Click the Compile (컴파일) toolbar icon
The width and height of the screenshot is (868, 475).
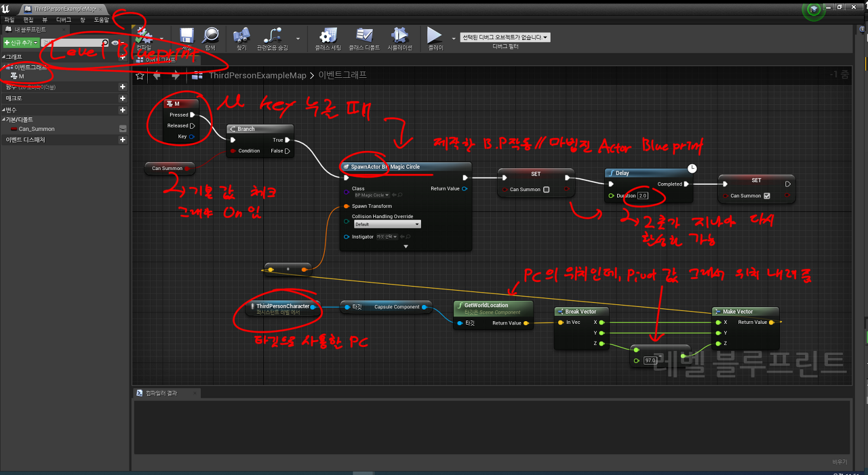(x=144, y=35)
